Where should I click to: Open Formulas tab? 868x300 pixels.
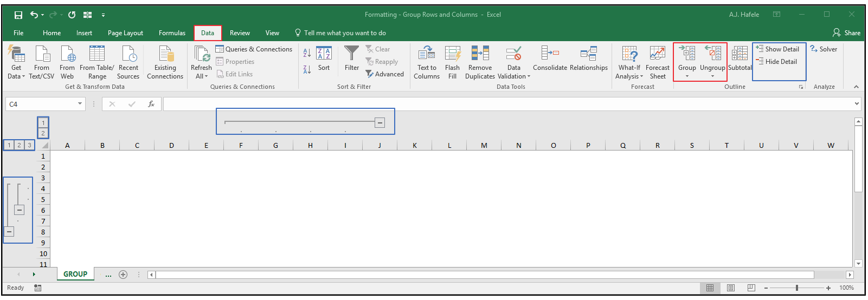(x=172, y=33)
